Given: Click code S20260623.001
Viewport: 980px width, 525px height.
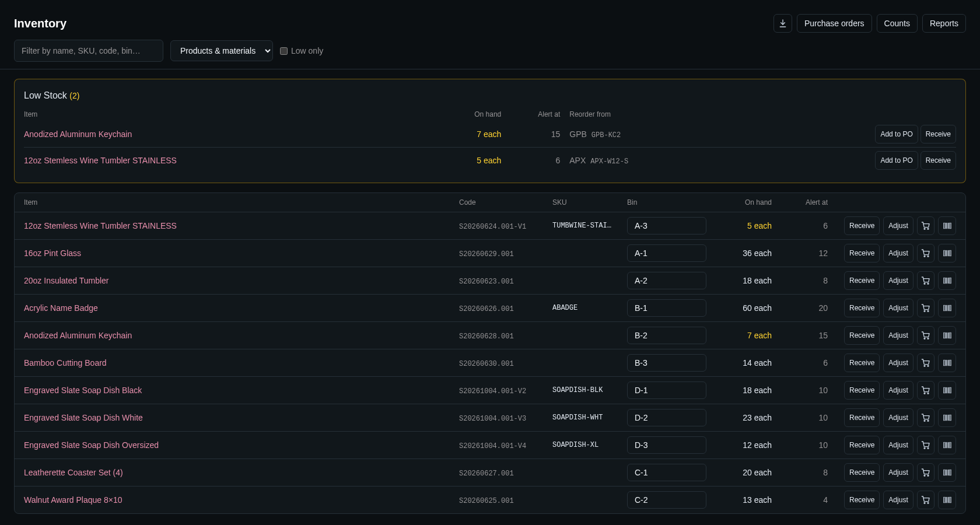Looking at the screenshot, I should (487, 281).
